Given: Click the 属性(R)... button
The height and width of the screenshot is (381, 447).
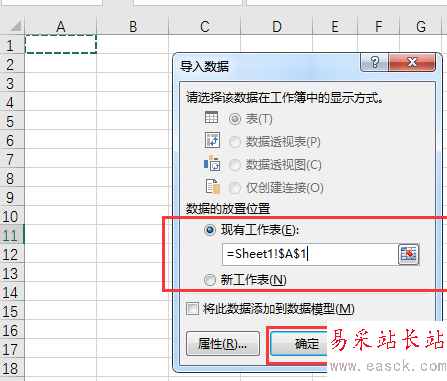Looking at the screenshot, I should 223,343.
